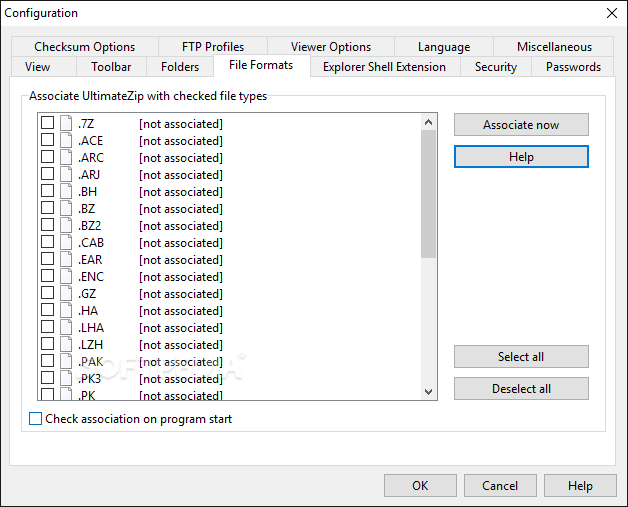
Task: Click the Cancel button
Action: pyautogui.click(x=500, y=485)
